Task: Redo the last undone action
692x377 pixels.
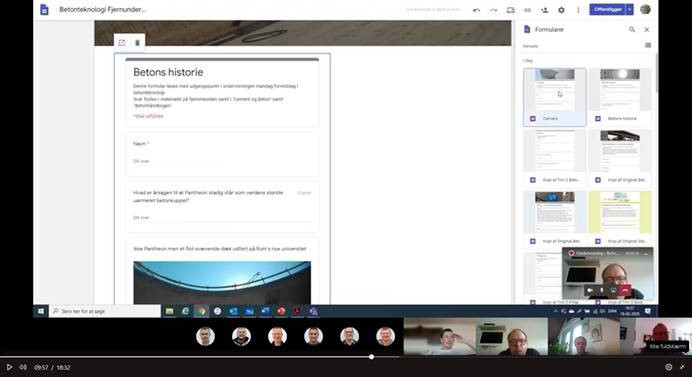Action: (x=493, y=10)
